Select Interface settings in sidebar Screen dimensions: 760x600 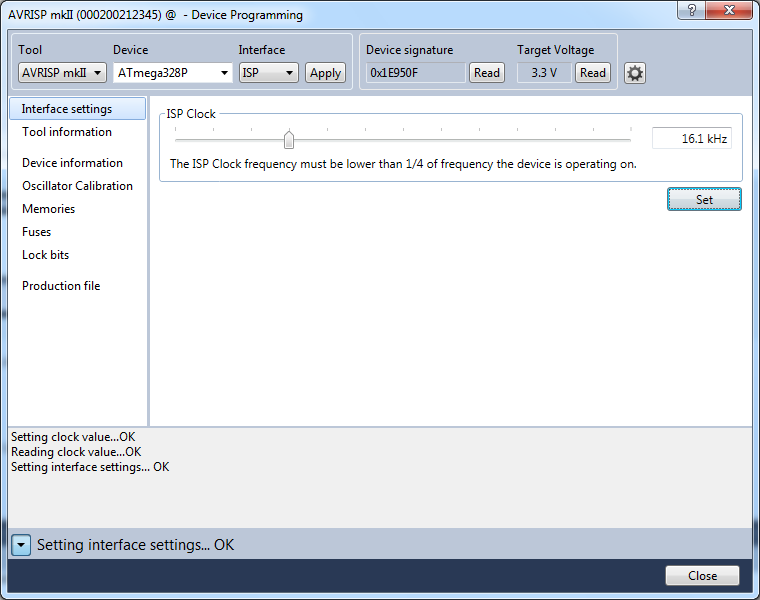tap(67, 109)
